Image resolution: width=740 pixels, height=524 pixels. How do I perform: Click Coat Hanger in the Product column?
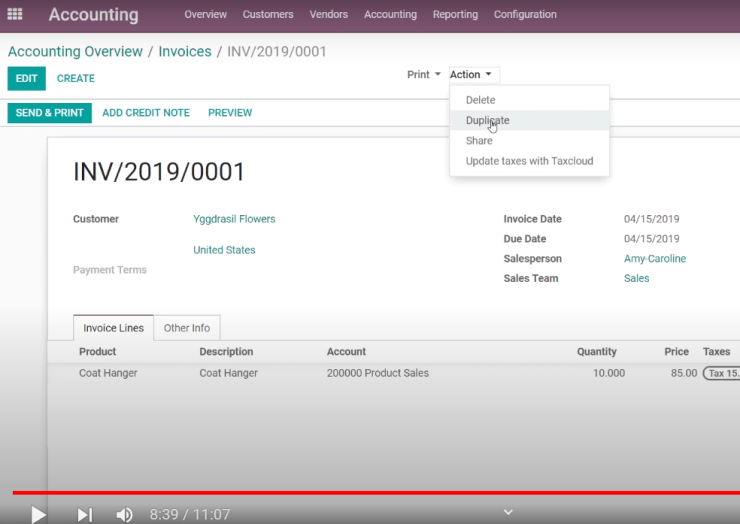[108, 373]
